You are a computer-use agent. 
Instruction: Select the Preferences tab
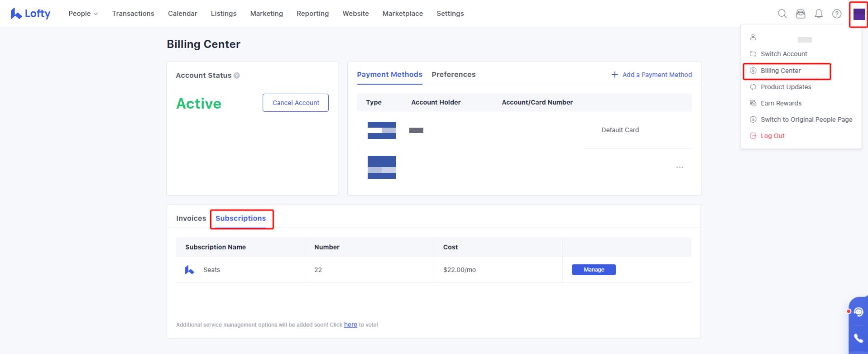pyautogui.click(x=453, y=74)
